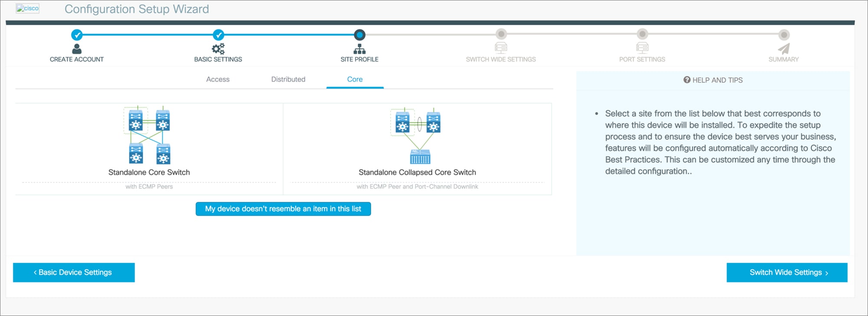
Task: Click the Switch Wide Settings step circle
Action: [501, 34]
